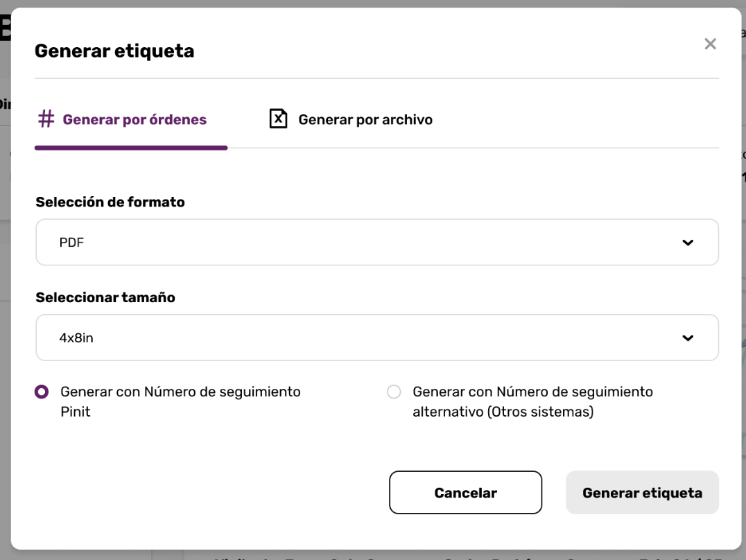Screen dimensions: 746x560
Task: Select Número de seguimiento Pinit radio option
Action: [42, 392]
